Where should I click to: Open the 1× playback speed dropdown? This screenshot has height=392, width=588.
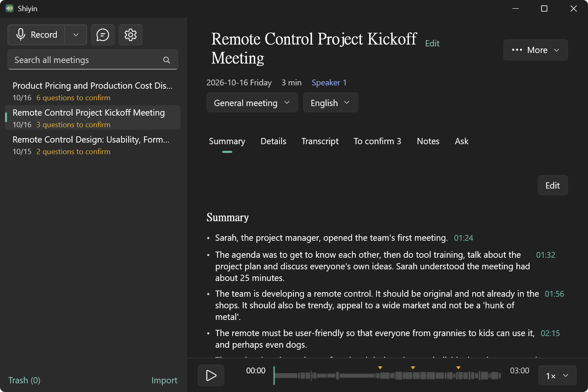click(557, 376)
